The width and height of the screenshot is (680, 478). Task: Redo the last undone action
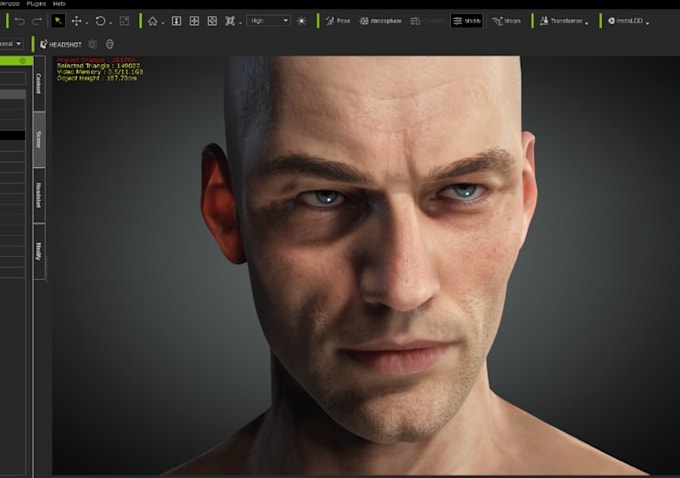[x=37, y=21]
